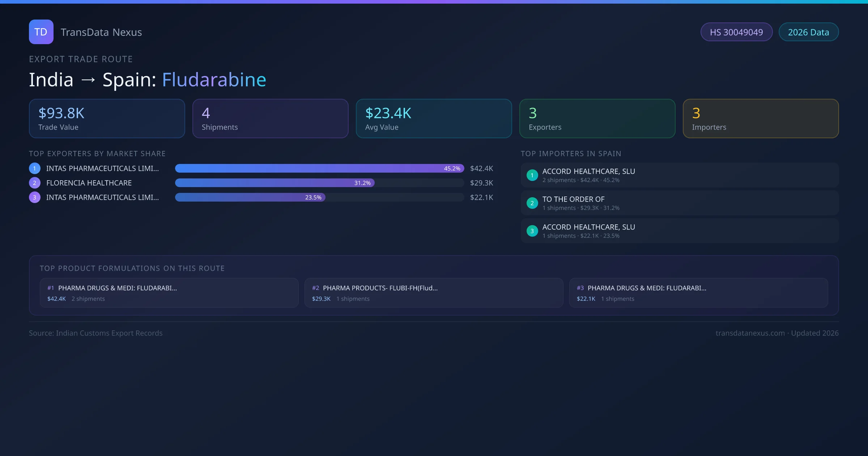
Task: Click green rank 3 importer badge
Action: [x=532, y=231]
